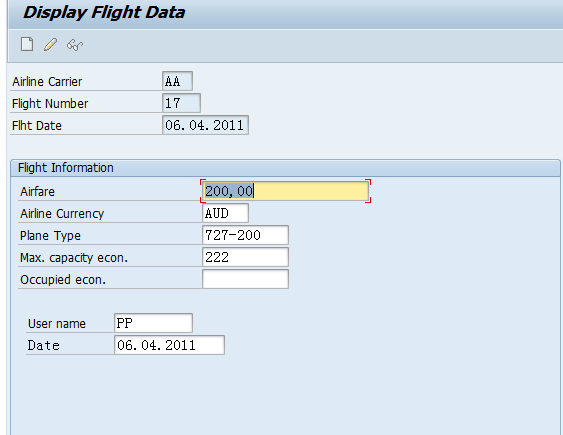Click the Date field below User name
The width and height of the screenshot is (563, 435).
tap(169, 345)
